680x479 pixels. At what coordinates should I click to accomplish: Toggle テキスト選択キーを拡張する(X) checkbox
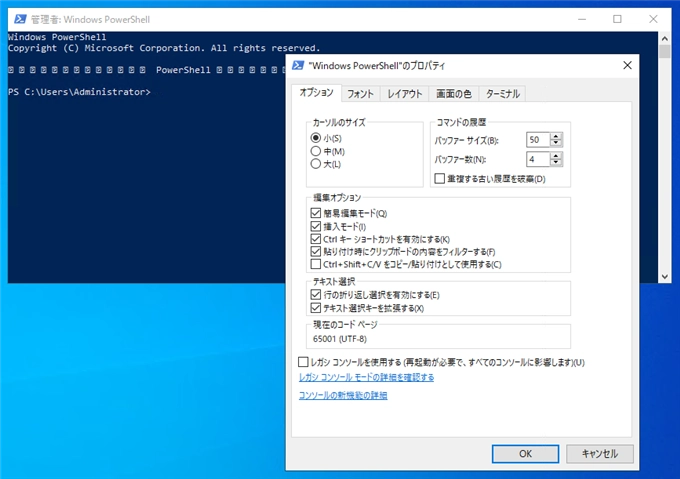tap(316, 308)
